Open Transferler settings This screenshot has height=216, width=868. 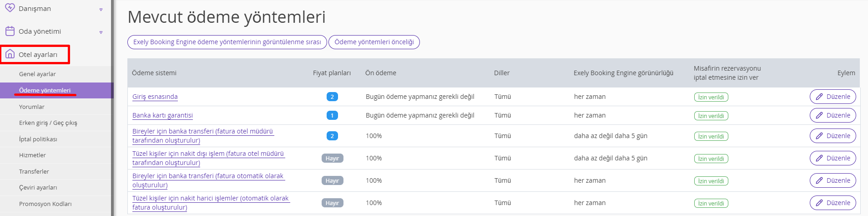(34, 171)
